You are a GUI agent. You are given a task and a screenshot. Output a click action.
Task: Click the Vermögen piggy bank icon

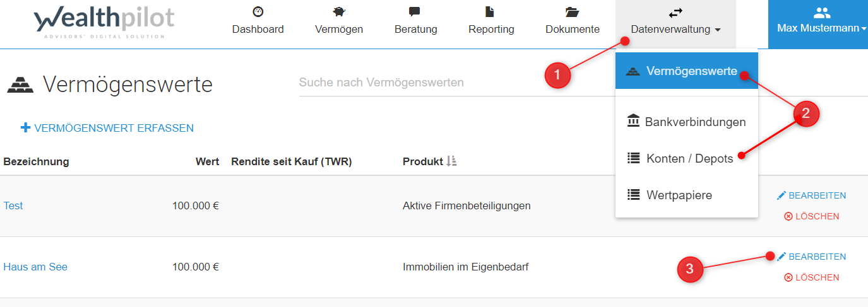[339, 11]
